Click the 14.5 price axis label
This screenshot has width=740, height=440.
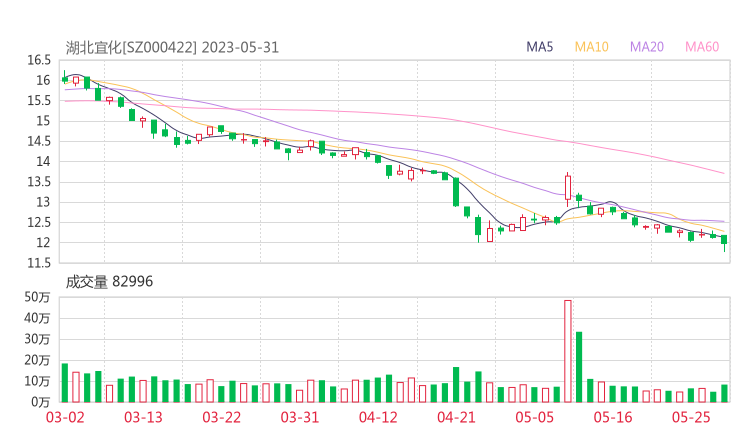point(39,142)
